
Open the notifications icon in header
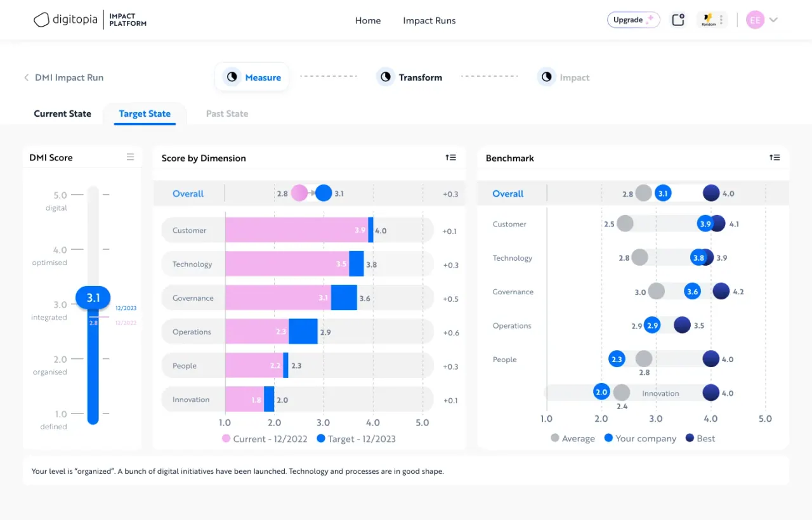point(678,20)
